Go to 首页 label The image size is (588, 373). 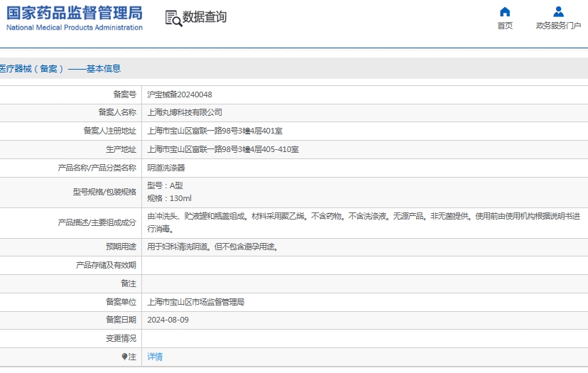(x=505, y=26)
